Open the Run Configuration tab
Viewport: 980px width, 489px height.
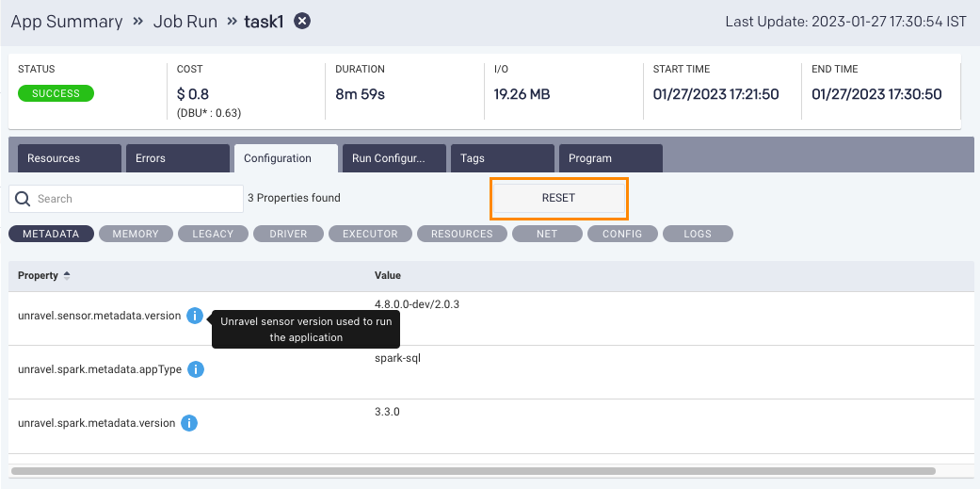[x=394, y=158]
